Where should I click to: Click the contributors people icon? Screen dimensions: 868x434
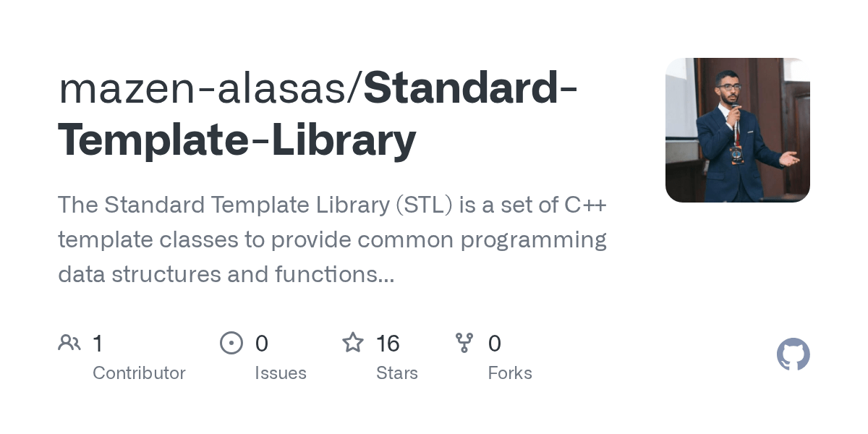pyautogui.click(x=69, y=343)
